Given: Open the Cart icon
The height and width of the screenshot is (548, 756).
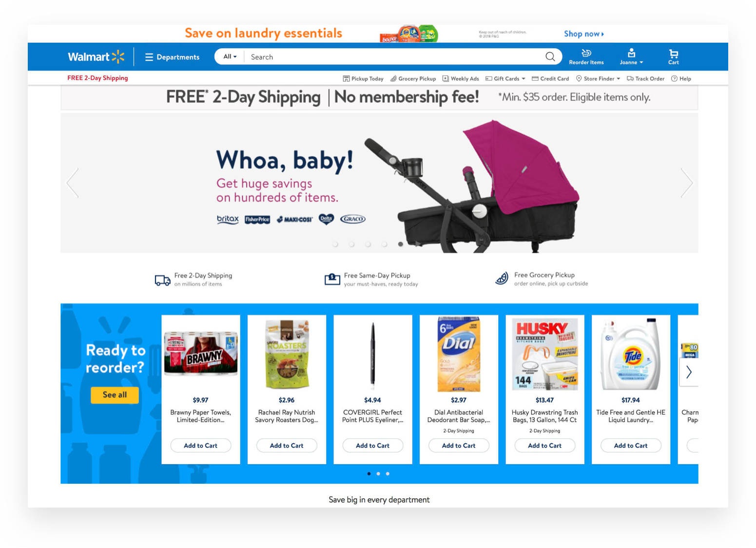Looking at the screenshot, I should (x=674, y=57).
